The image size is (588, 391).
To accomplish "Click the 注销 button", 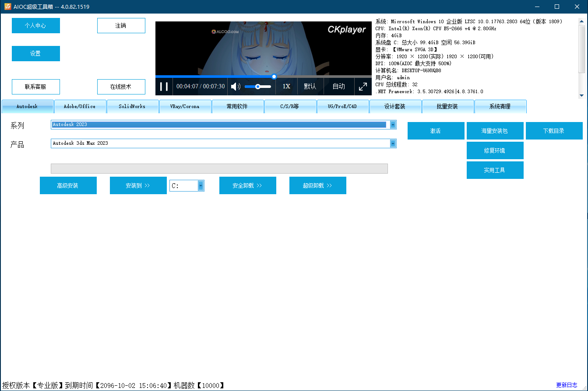I will click(x=121, y=25).
